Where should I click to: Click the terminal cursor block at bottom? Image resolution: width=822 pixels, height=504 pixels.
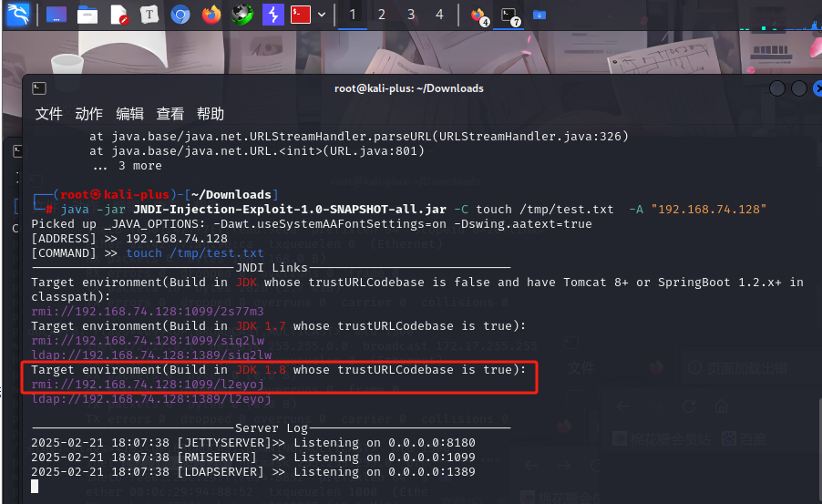coord(35,486)
